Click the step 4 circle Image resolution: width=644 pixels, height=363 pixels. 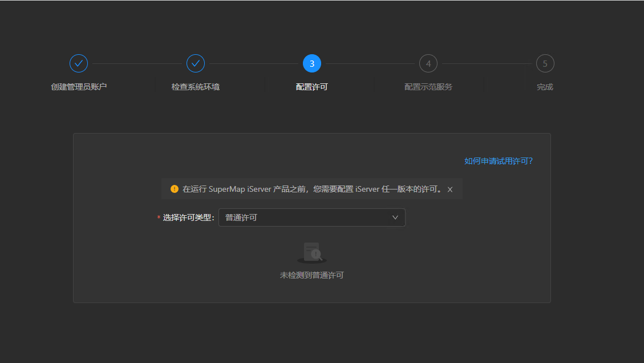(x=428, y=63)
